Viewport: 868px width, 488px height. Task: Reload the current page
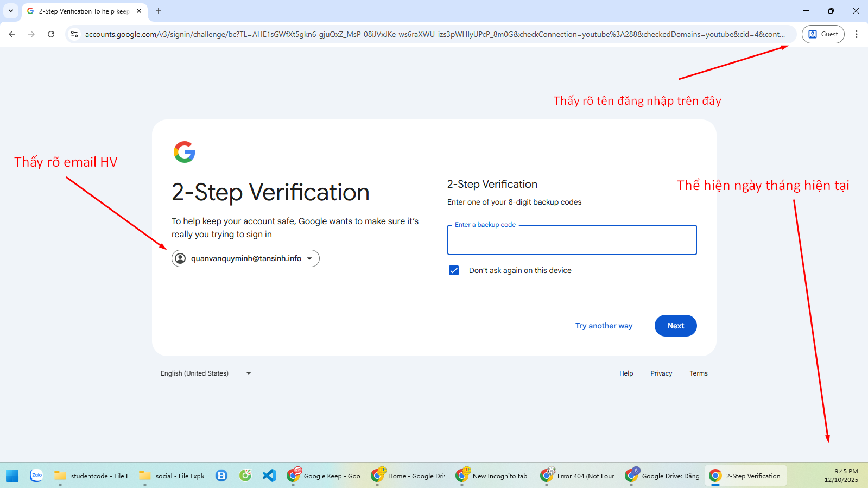click(x=51, y=34)
